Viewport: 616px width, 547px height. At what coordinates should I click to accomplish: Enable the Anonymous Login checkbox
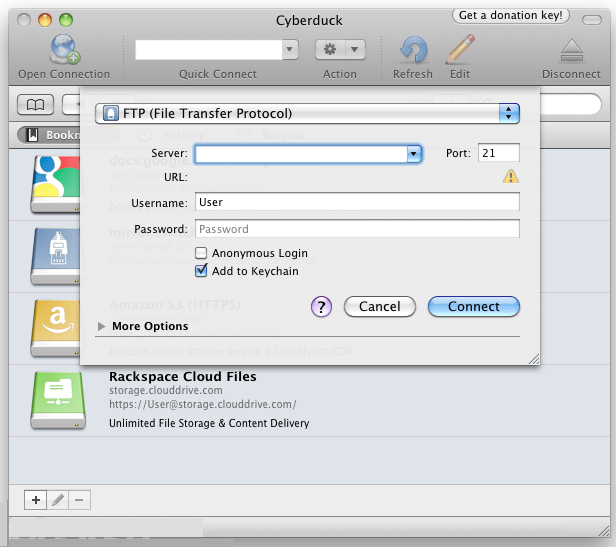(x=201, y=253)
